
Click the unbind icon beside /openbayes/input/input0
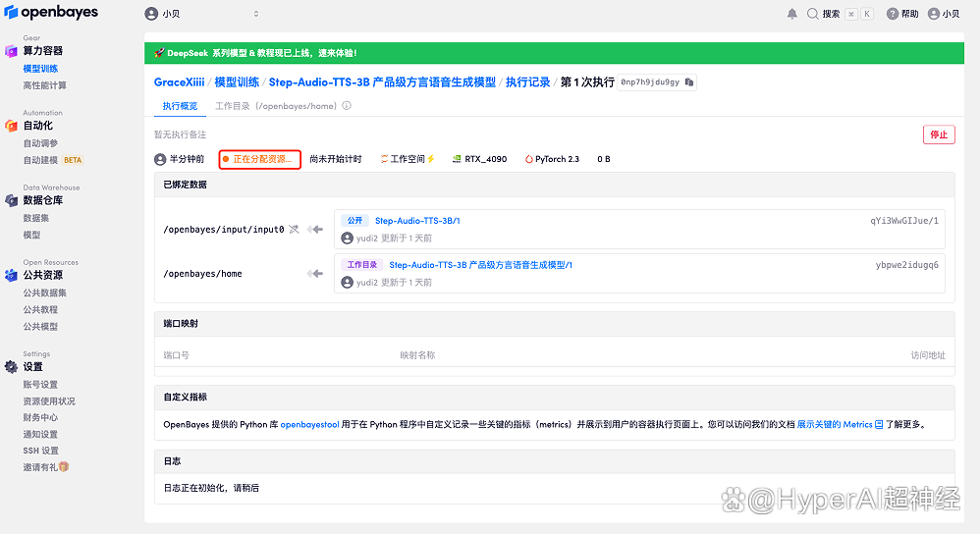[x=294, y=230]
